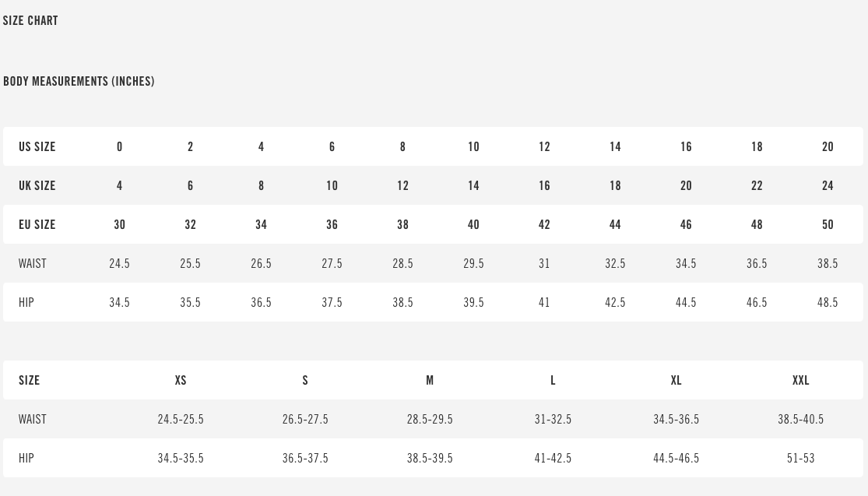Screen dimensions: 868x496
Task: Click the SIZE CHART heading
Action: tap(30, 20)
